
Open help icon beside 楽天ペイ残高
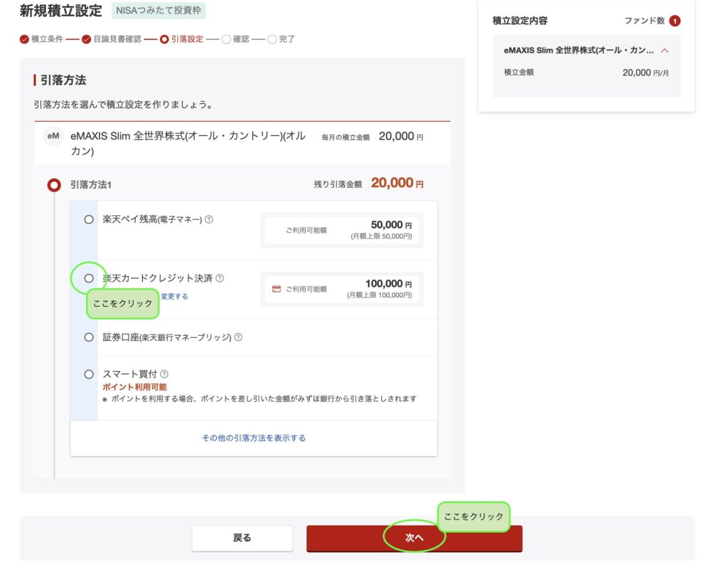pyautogui.click(x=209, y=219)
